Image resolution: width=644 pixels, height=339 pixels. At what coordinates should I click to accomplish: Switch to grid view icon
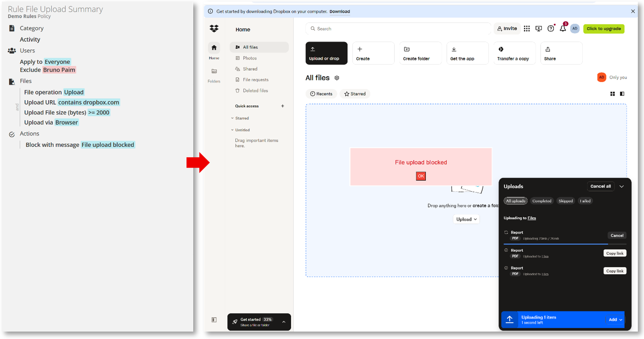tap(612, 94)
